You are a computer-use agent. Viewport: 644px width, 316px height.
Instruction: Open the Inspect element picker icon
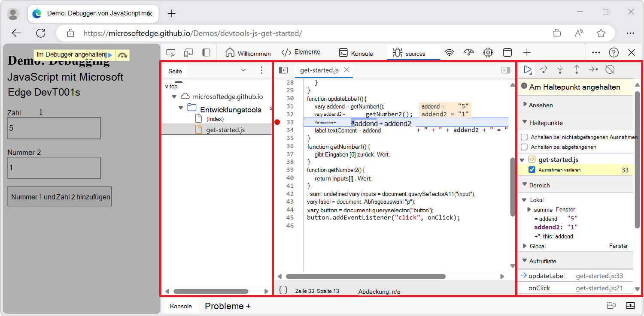170,51
